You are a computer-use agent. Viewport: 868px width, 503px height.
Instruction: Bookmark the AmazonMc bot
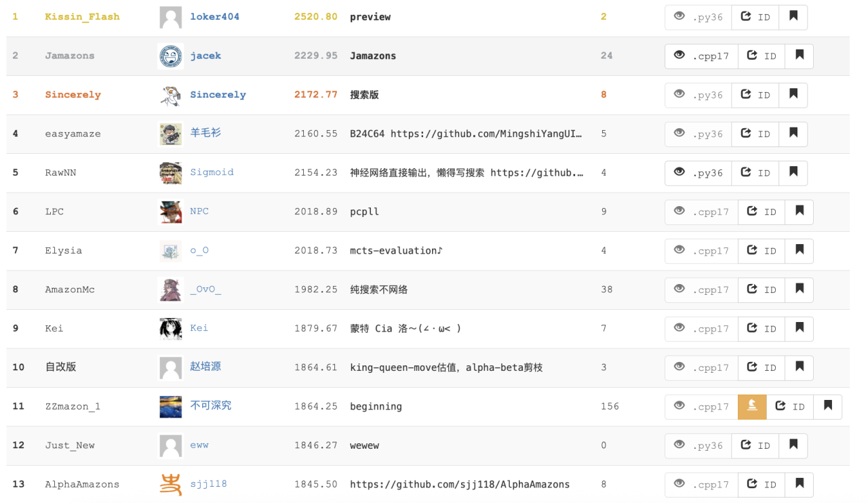click(800, 290)
